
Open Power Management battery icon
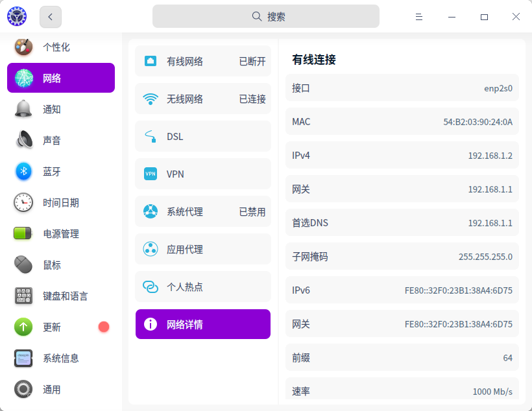tap(23, 233)
